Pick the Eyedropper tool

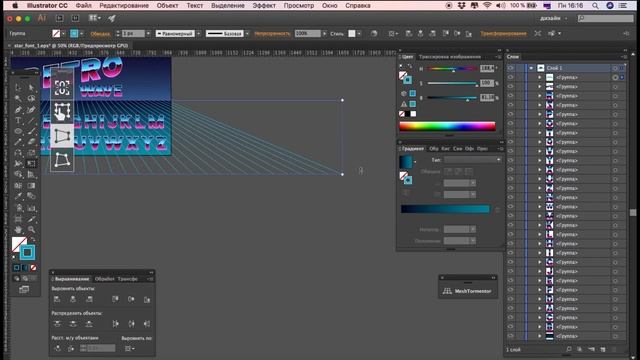(18, 197)
